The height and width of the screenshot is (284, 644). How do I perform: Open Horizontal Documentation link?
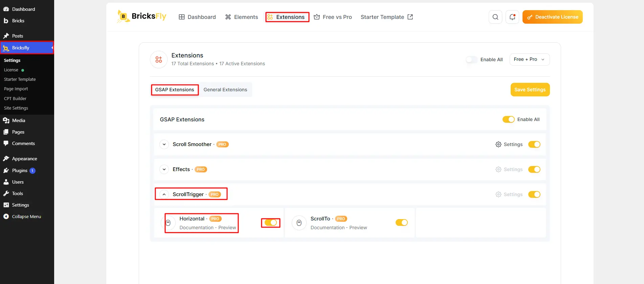point(197,228)
